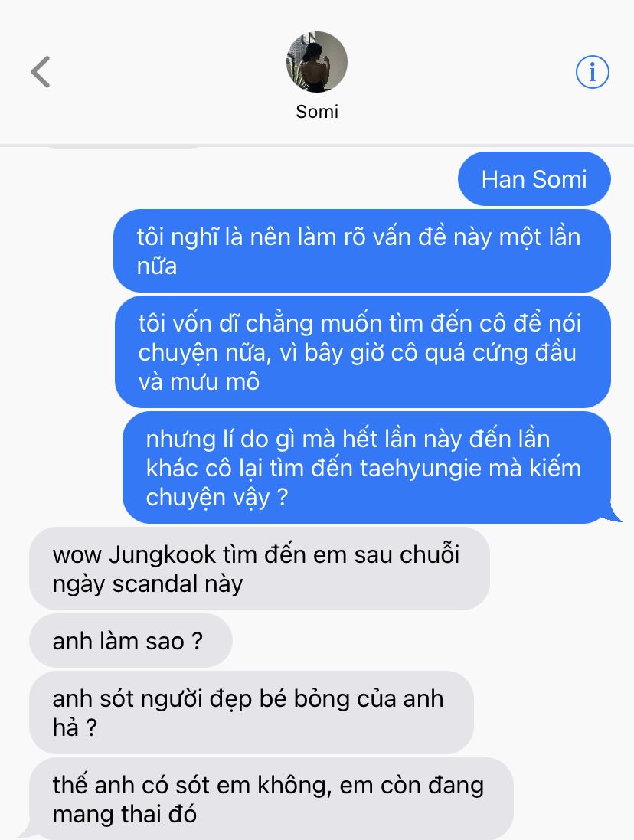Image resolution: width=634 pixels, height=840 pixels.
Task: Tap Somi's profile picture
Action: point(316,62)
